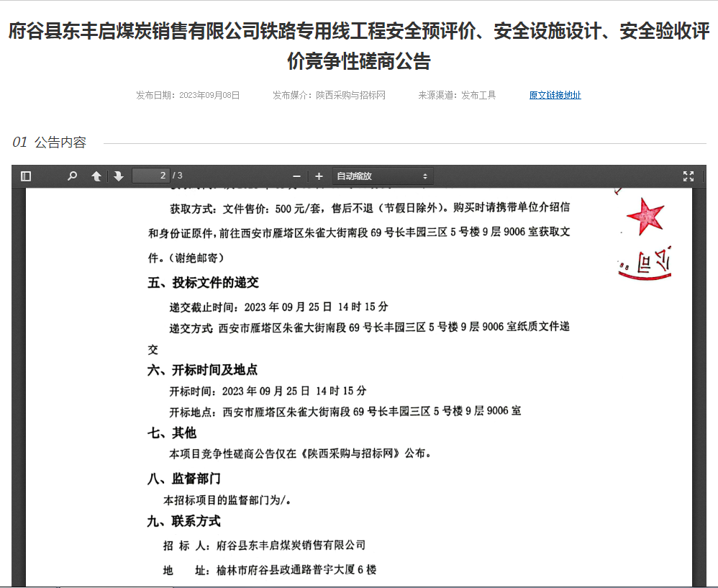Zoom out with the minus button
The width and height of the screenshot is (718, 588).
(296, 176)
